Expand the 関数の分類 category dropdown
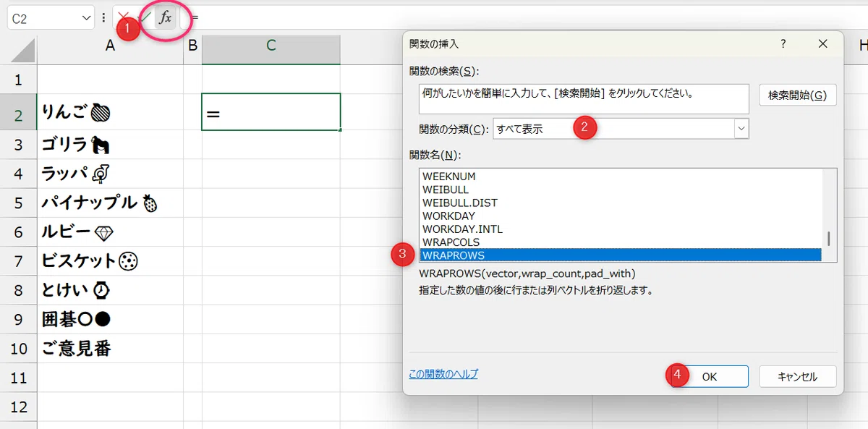Image resolution: width=868 pixels, height=429 pixels. click(x=741, y=129)
